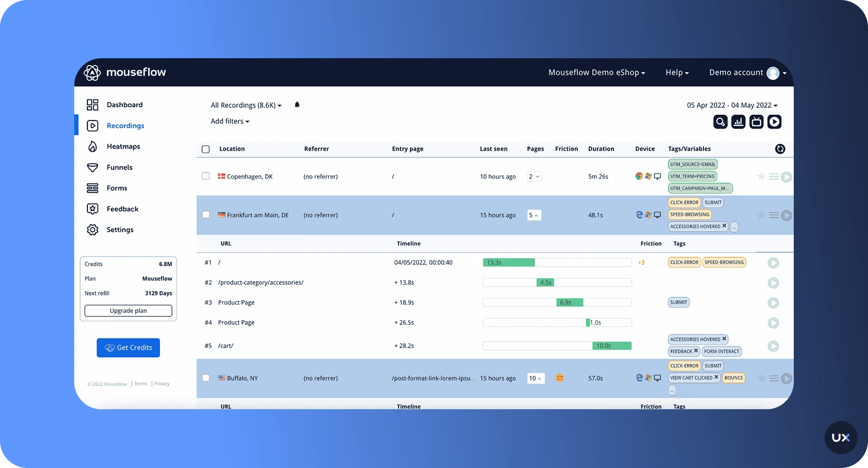Remove ACCESSORIES HOVERED tag on /cart/ page
868x468 pixels.
pyautogui.click(x=724, y=339)
